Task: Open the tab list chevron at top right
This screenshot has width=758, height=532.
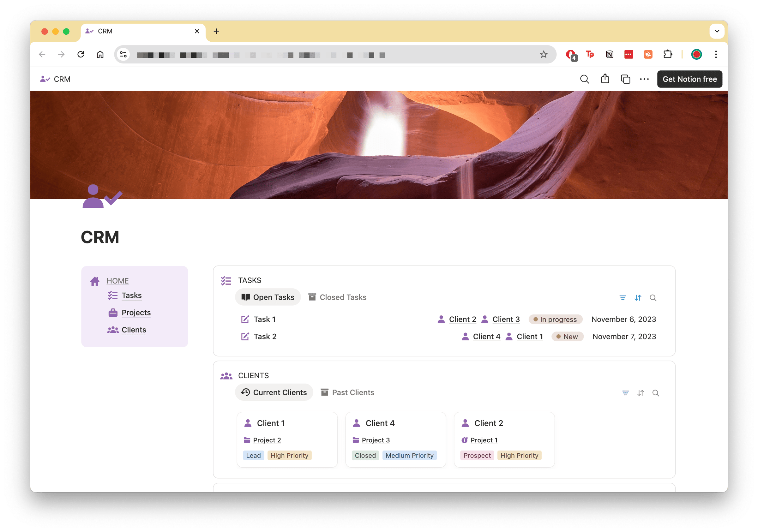Action: [716, 31]
